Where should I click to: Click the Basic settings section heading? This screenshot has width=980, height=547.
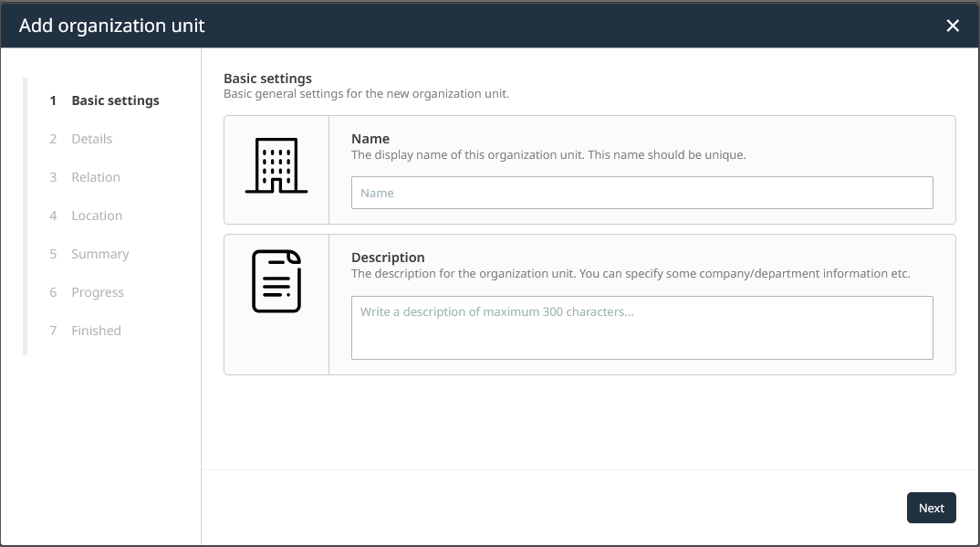(267, 79)
